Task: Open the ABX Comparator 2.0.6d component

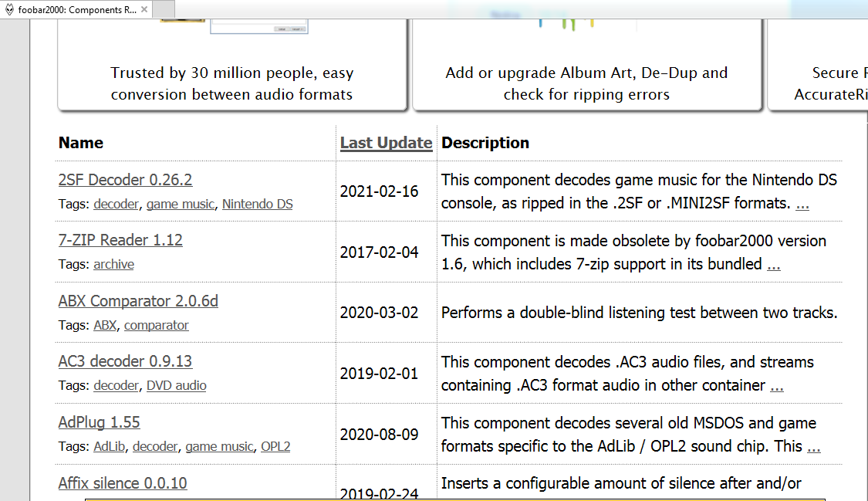Action: [138, 301]
